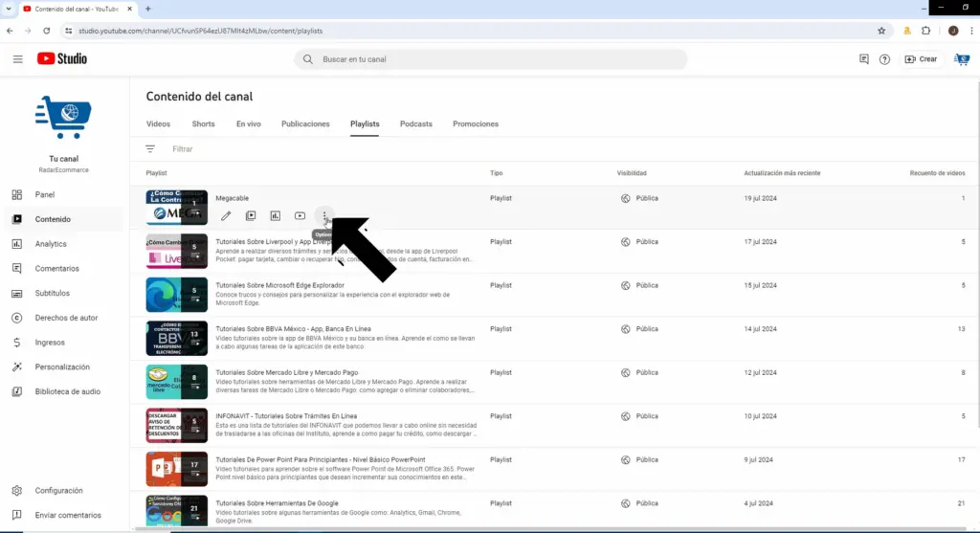Viewport: 980px width, 533px height.
Task: Edit the Megacable playlist with pencil icon
Action: pyautogui.click(x=226, y=215)
